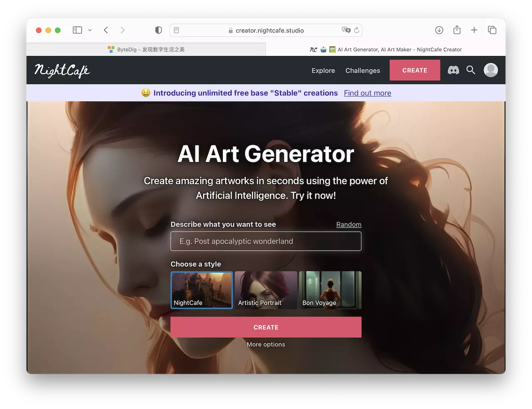Image resolution: width=532 pixels, height=409 pixels.
Task: Select the NightCafe style thumbnail
Action: click(x=202, y=290)
